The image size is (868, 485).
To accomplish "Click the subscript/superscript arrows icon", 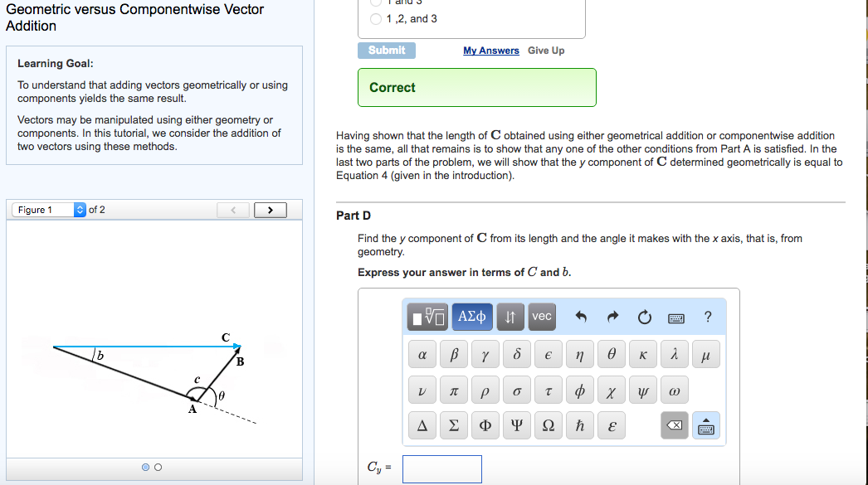I will point(510,316).
